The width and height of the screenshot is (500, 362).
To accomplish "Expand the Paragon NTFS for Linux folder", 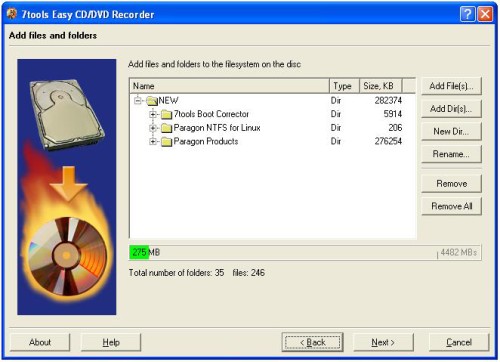I will 153,128.
